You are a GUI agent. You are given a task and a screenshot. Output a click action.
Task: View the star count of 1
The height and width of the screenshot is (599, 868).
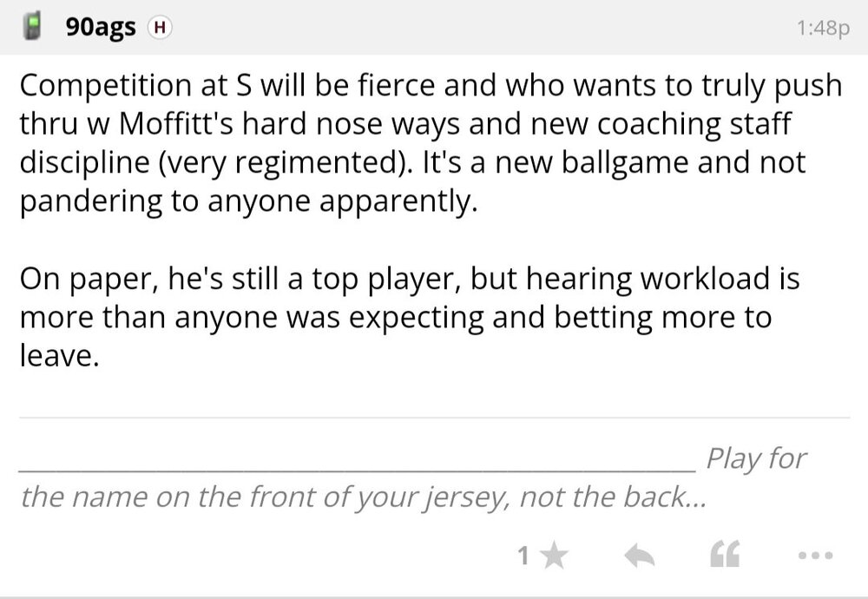pos(523,556)
